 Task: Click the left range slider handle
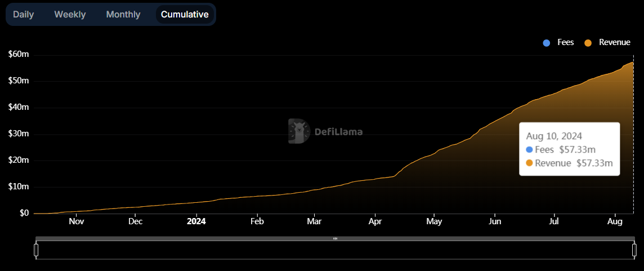tap(36, 250)
